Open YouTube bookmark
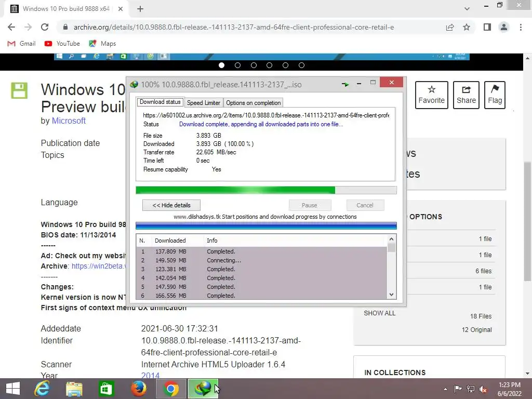Viewport: 532px width, 399px height. click(x=62, y=44)
